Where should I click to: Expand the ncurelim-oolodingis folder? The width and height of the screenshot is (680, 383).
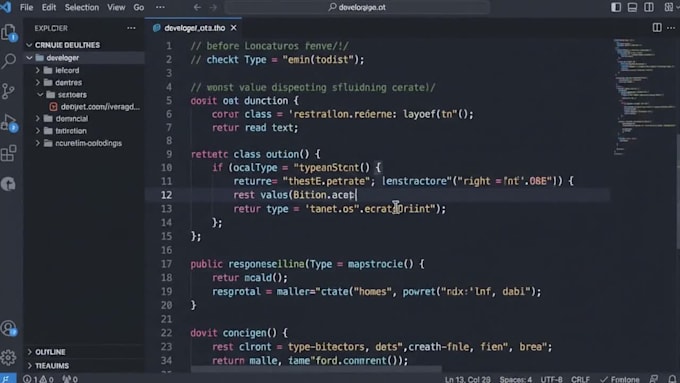84,143
